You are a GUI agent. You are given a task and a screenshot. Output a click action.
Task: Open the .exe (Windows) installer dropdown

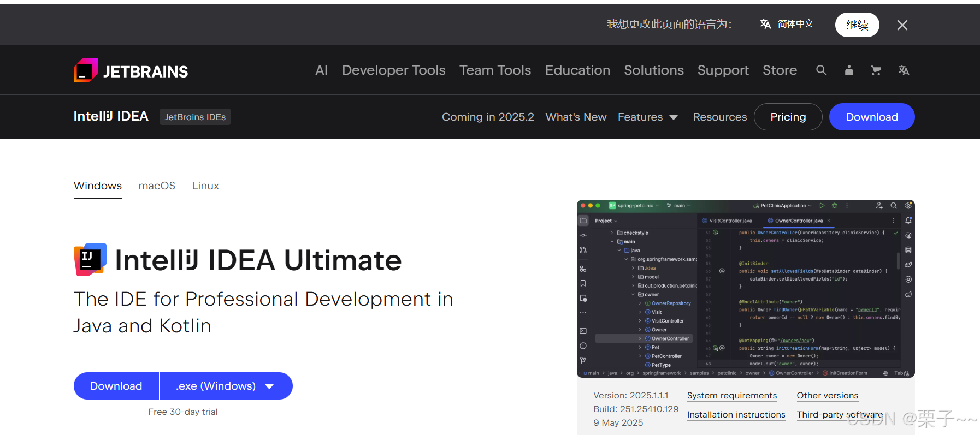pyautogui.click(x=226, y=386)
